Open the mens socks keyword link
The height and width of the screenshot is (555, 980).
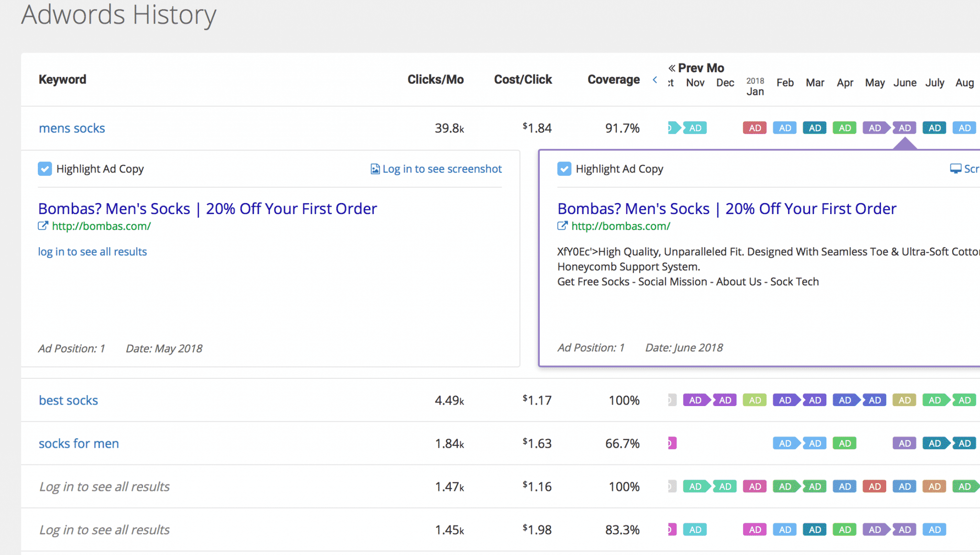(72, 128)
